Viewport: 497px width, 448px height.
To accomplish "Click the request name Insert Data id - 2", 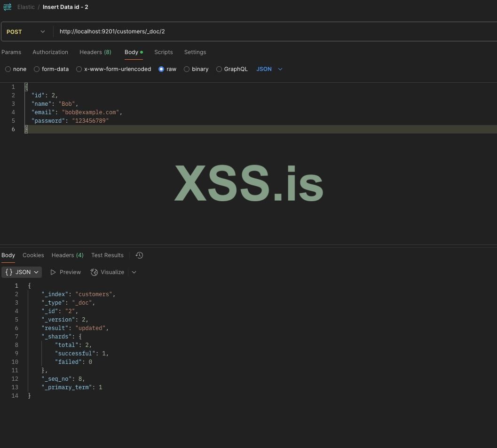I will pyautogui.click(x=66, y=7).
